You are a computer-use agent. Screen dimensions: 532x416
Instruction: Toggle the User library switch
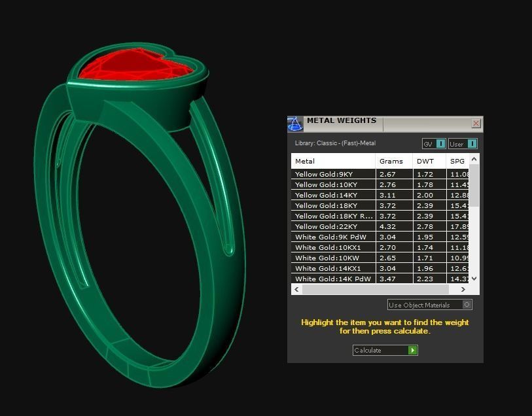463,144
